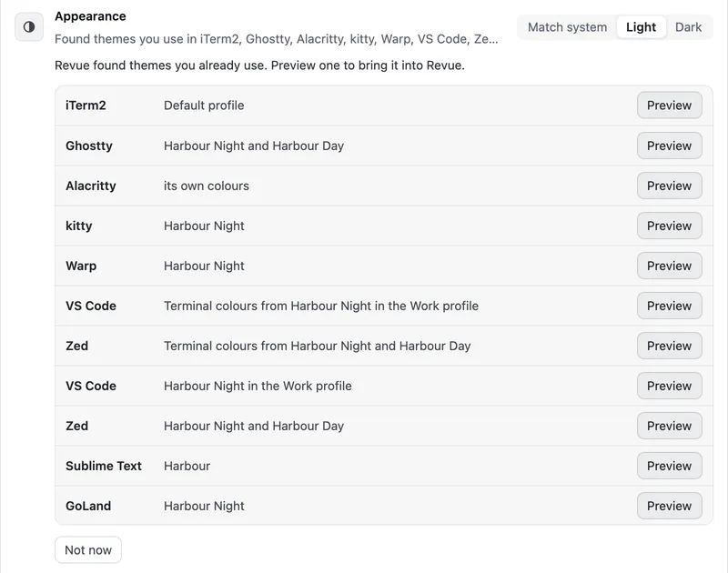Click 'Terminal colours from Harbour Night and Harbour Day'
Viewport: 728px width, 573px height.
coord(317,346)
